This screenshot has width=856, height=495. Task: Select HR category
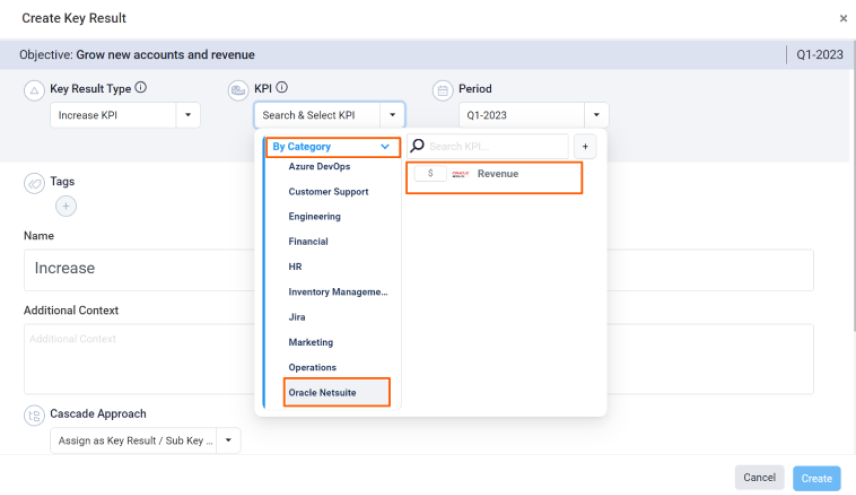[x=295, y=267]
